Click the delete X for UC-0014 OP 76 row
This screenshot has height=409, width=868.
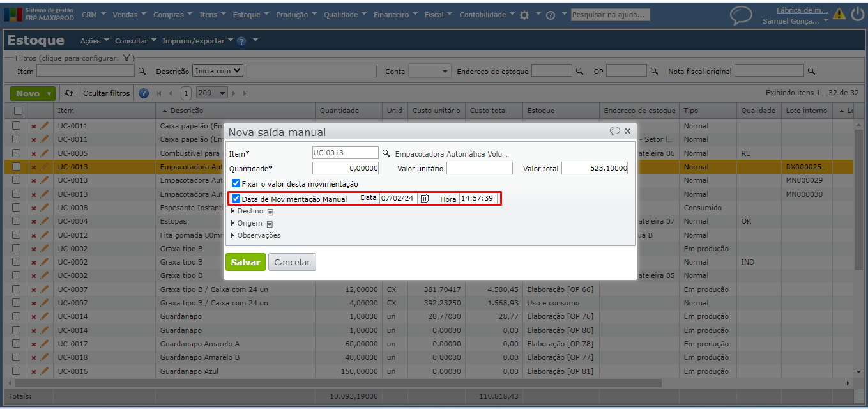[x=34, y=317]
